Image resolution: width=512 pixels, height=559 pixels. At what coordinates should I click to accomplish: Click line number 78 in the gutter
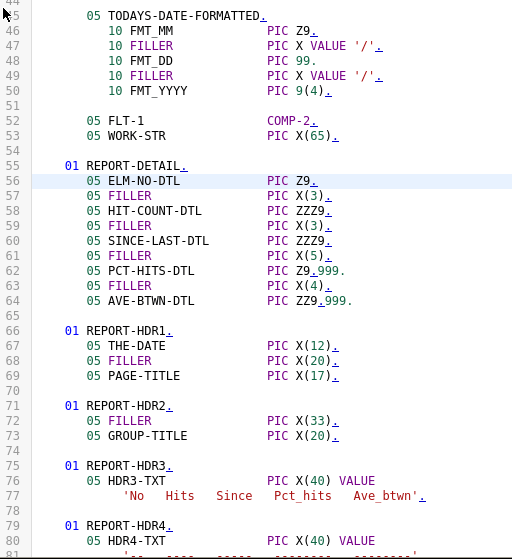(x=12, y=511)
